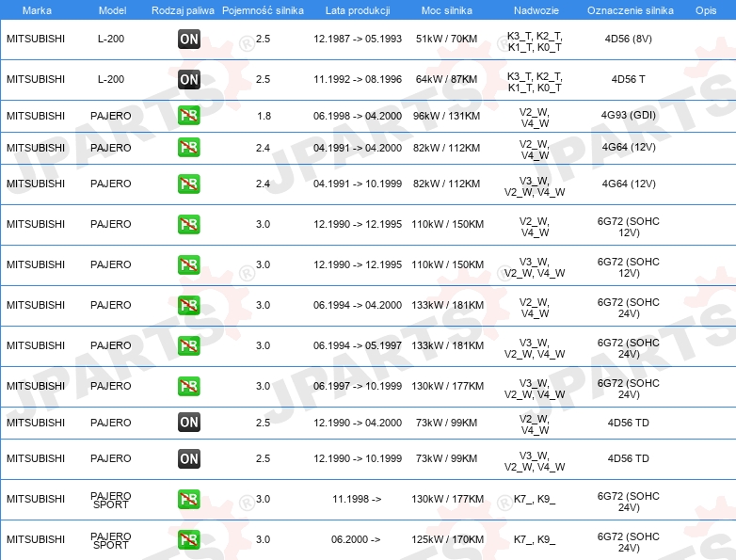
Task: Click the Pojemność silnika column header
Action: tap(263, 10)
